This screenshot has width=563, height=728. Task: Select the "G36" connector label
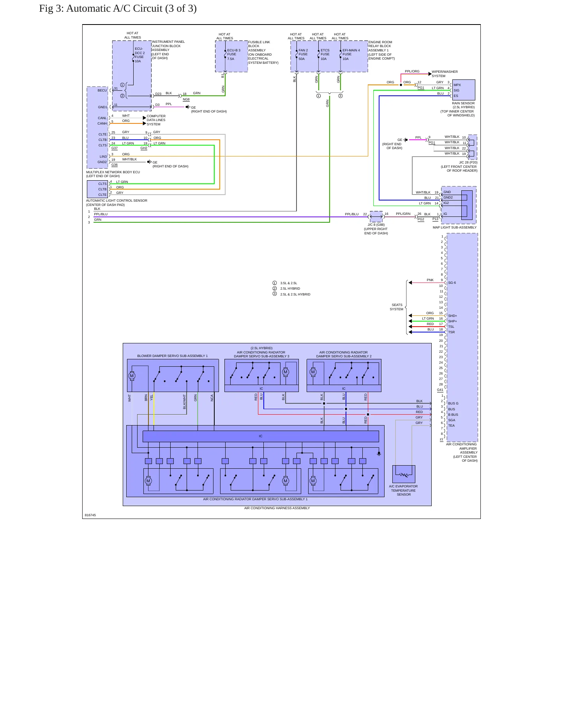[115, 165]
